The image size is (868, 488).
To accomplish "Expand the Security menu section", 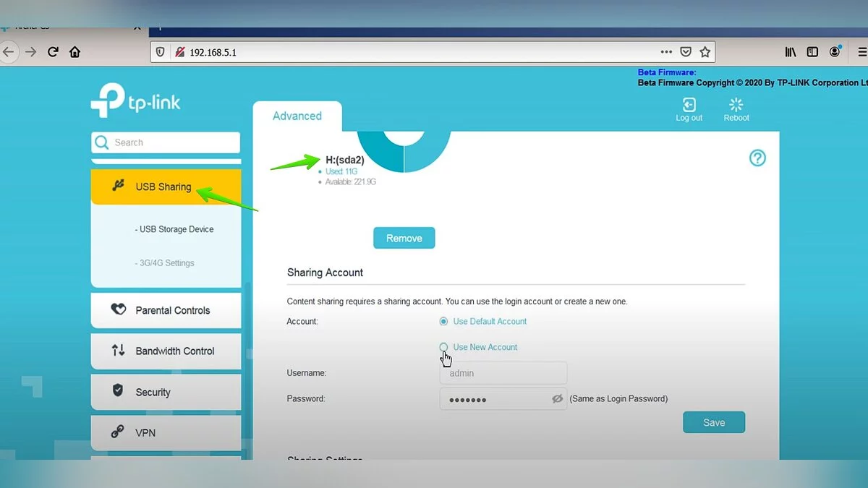I will tap(166, 392).
